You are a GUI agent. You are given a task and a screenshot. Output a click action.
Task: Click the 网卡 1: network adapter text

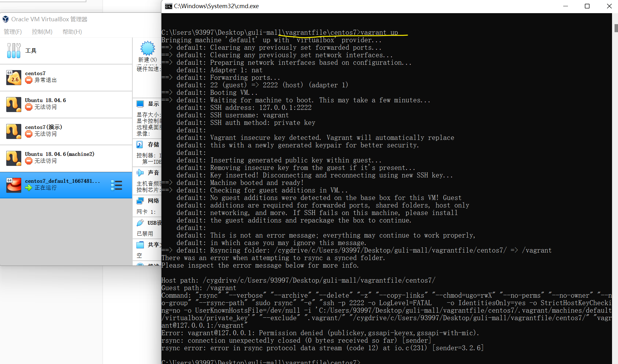click(x=146, y=212)
